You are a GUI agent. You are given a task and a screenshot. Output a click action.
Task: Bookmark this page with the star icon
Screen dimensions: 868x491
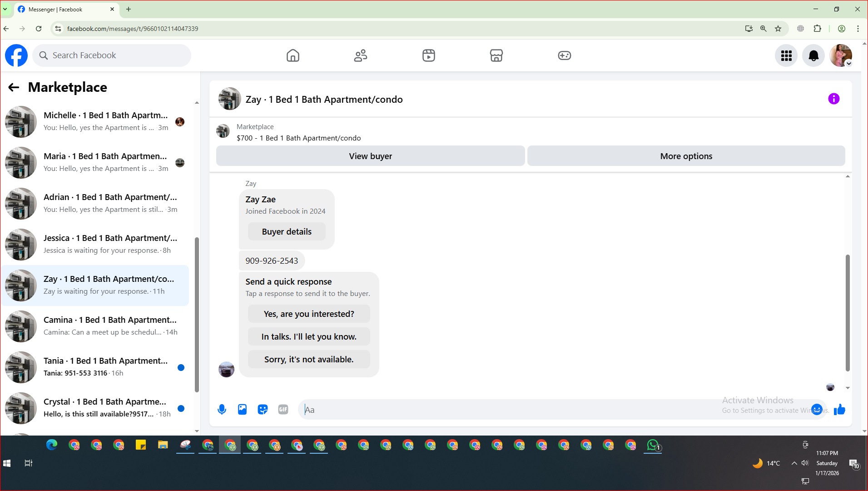point(778,29)
